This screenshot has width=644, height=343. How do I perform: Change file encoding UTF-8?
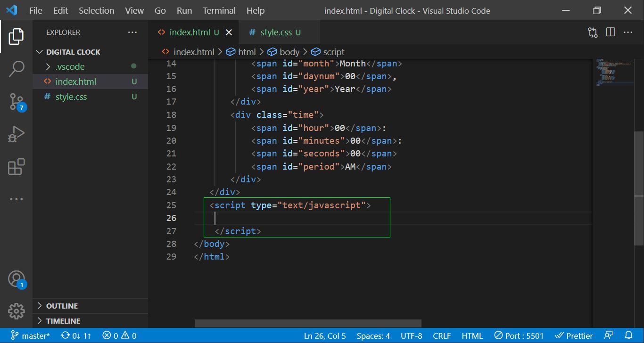pos(412,336)
